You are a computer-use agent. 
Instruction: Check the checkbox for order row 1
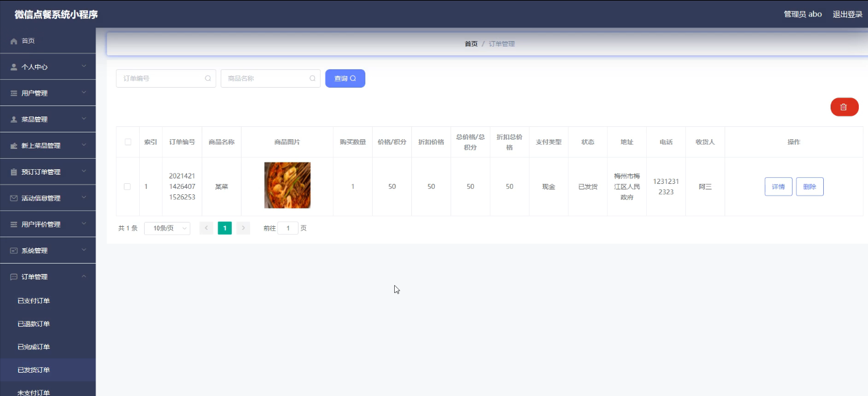[128, 186]
